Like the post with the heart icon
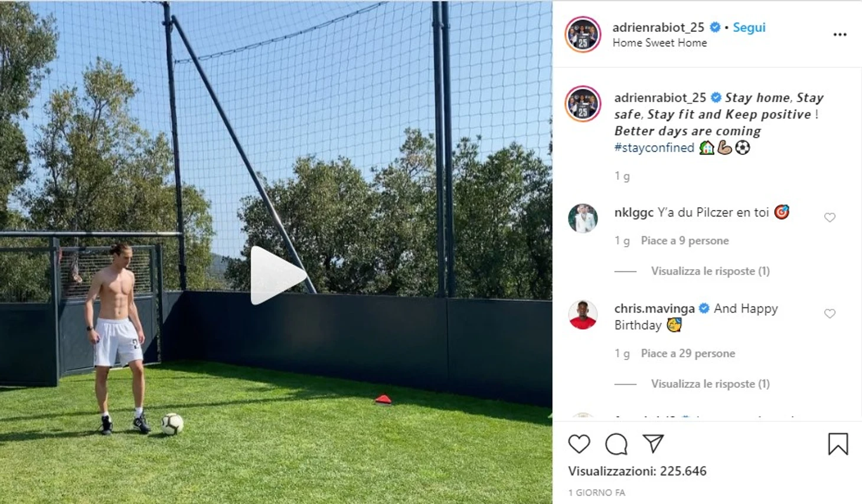This screenshot has height=504, width=862. (x=579, y=444)
